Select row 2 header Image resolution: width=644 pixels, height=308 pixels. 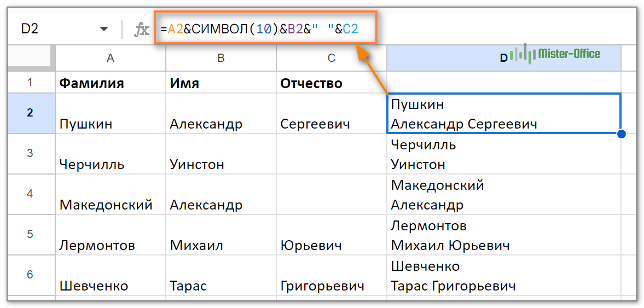[x=31, y=113]
